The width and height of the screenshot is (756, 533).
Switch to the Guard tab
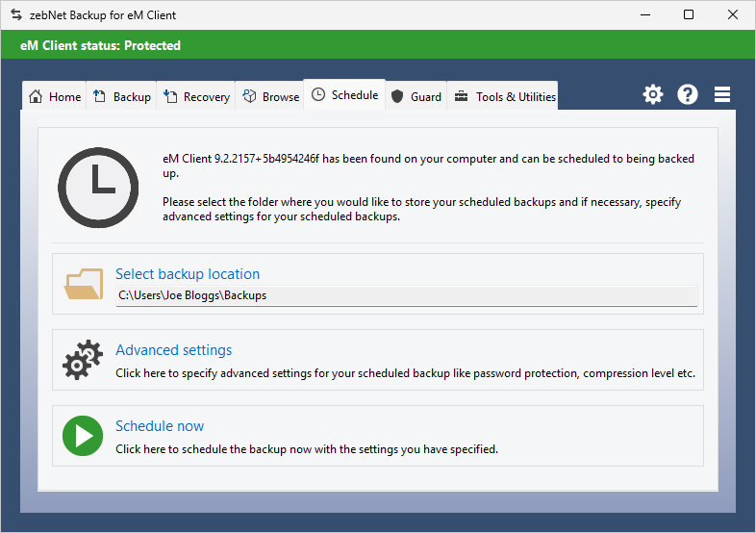(x=416, y=96)
